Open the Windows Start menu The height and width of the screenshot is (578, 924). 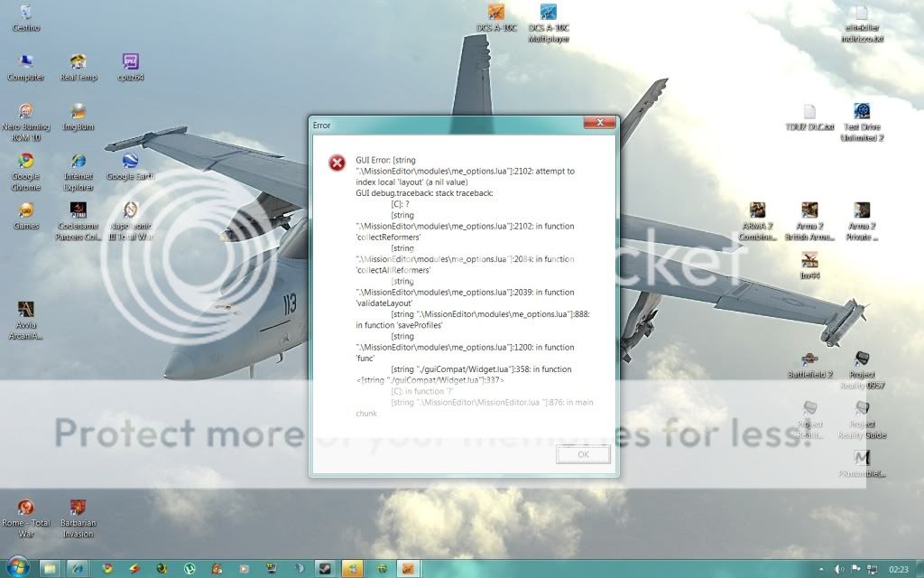pos(18,570)
